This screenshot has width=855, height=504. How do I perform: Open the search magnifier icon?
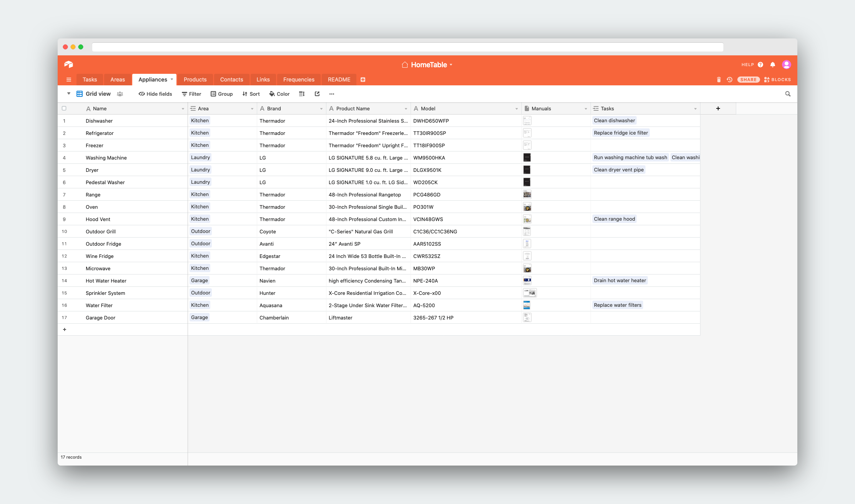788,94
